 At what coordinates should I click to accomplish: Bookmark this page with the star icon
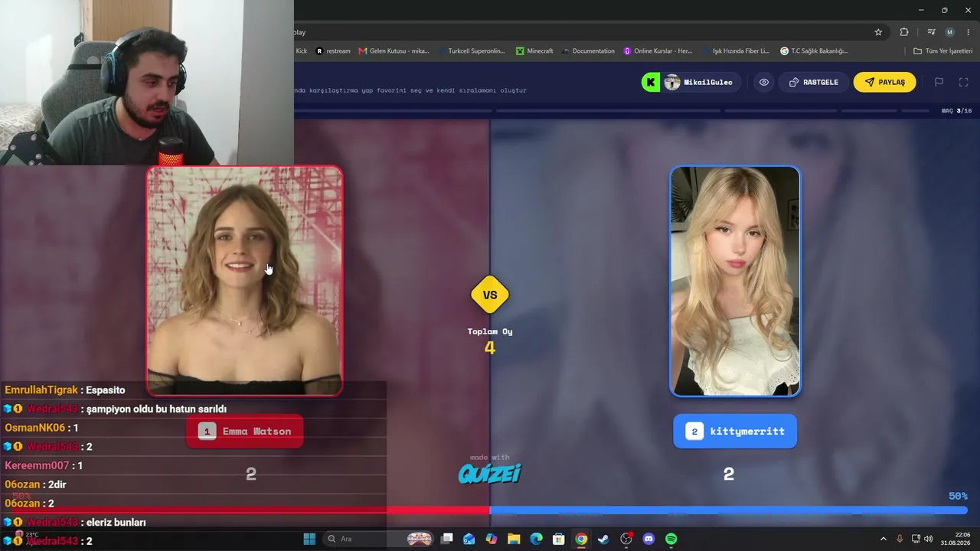878,32
